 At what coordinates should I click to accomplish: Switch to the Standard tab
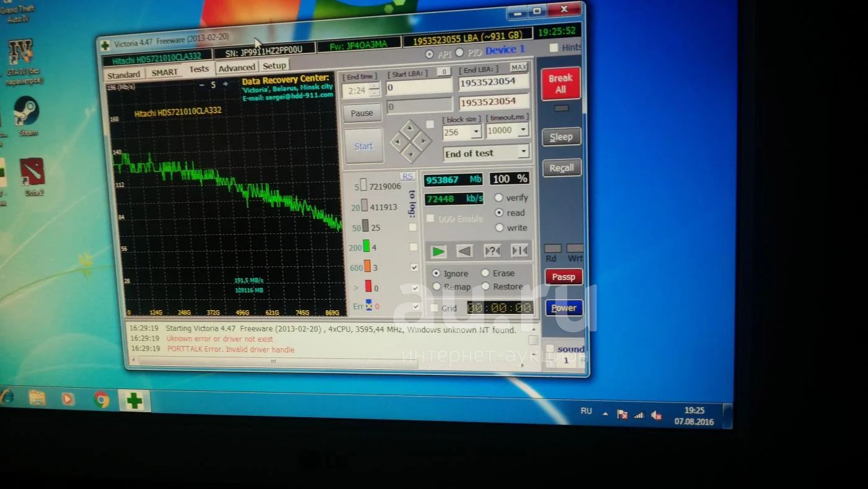click(124, 75)
